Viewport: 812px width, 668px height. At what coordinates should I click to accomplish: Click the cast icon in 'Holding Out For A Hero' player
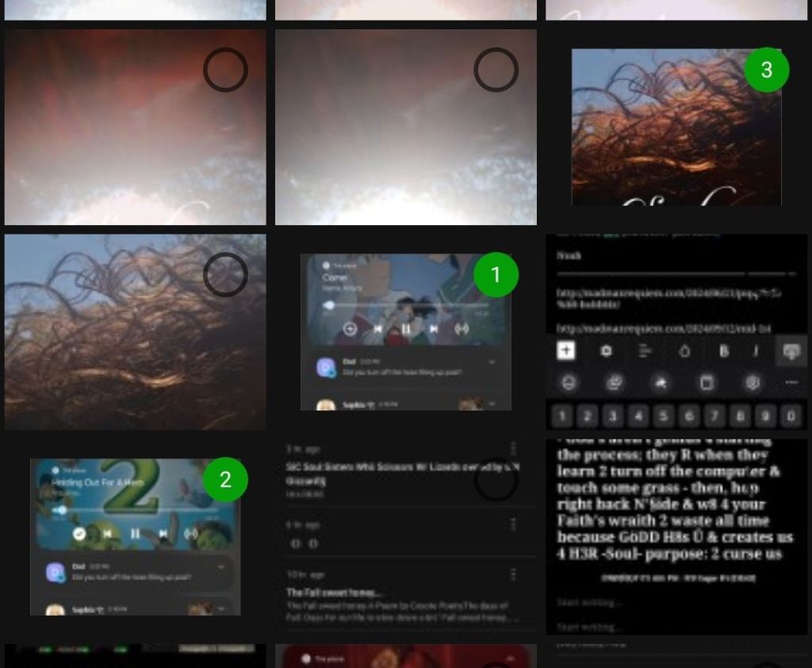(191, 533)
